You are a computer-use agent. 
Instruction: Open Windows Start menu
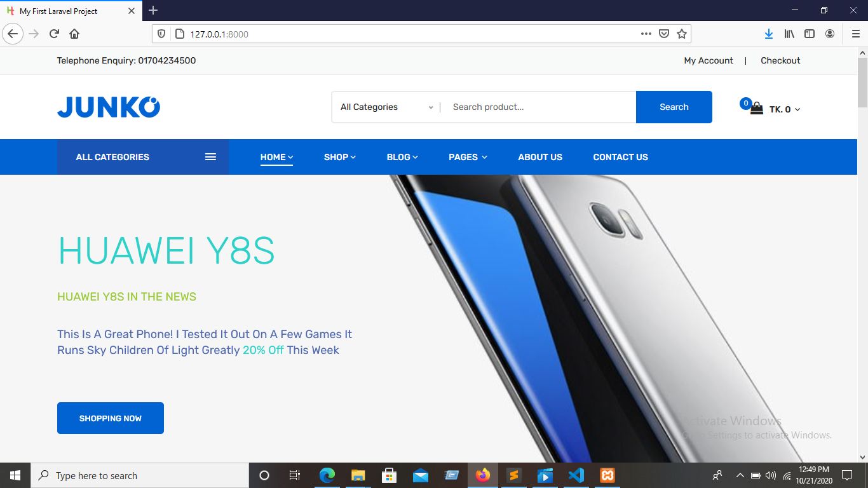15,475
